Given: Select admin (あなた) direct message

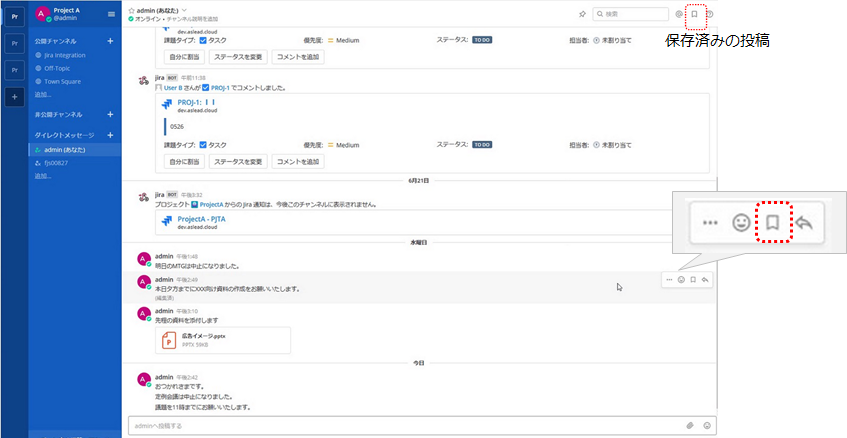Looking at the screenshot, I should tap(75, 150).
